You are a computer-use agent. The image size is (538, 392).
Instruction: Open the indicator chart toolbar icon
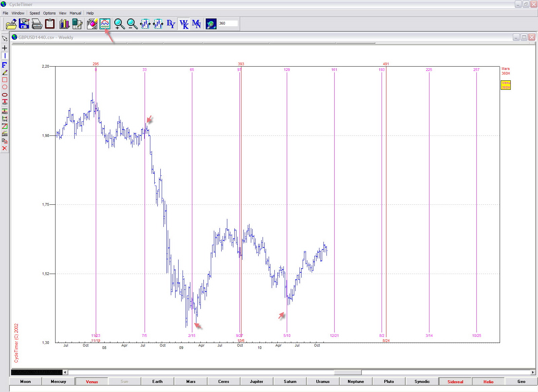pyautogui.click(x=105, y=24)
